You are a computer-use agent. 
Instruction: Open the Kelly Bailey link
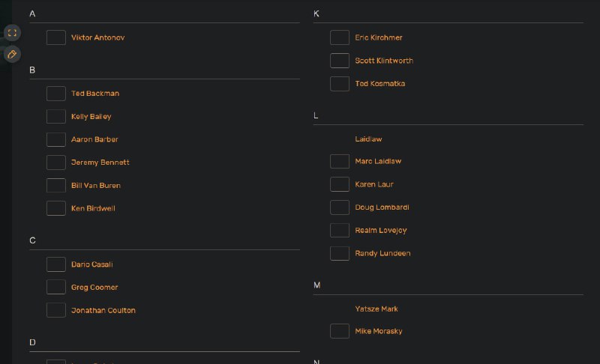pyautogui.click(x=91, y=117)
